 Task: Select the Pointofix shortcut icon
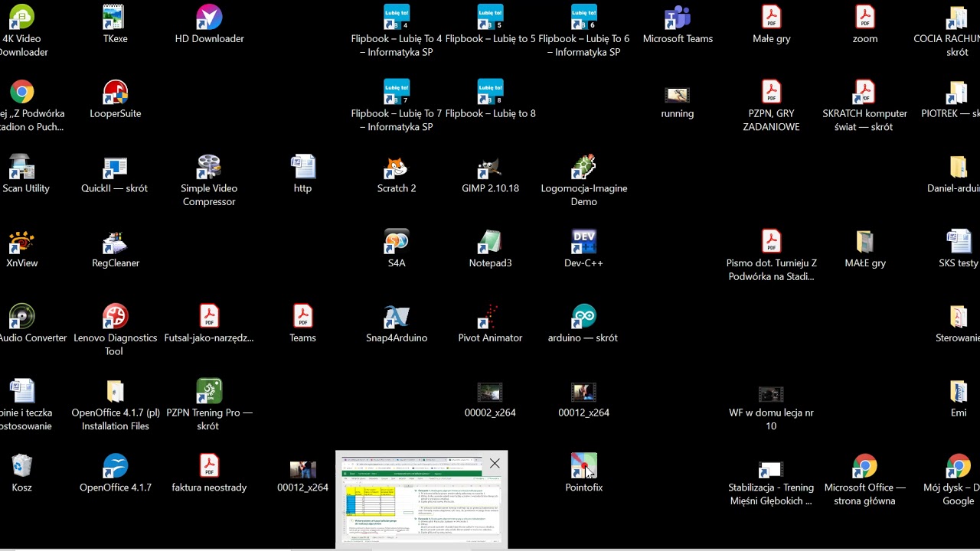[x=583, y=473]
